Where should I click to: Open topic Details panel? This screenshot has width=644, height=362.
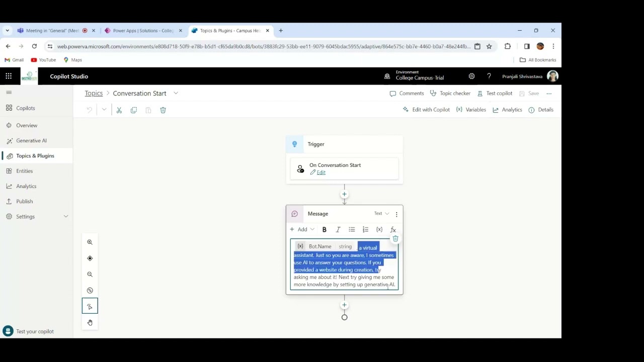(541, 110)
